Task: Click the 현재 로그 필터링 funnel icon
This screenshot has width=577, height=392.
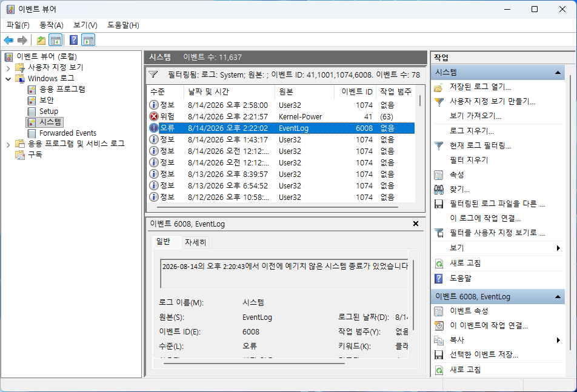Action: click(439, 145)
